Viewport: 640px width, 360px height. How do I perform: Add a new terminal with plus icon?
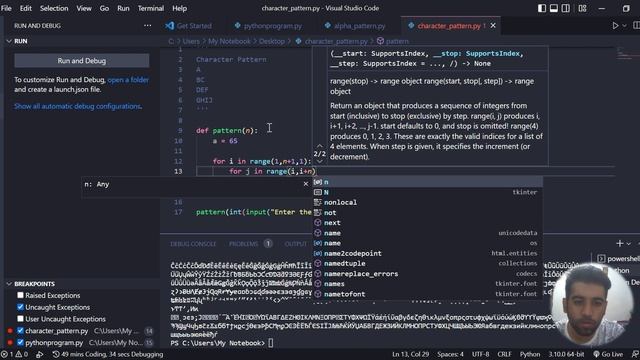point(619,244)
